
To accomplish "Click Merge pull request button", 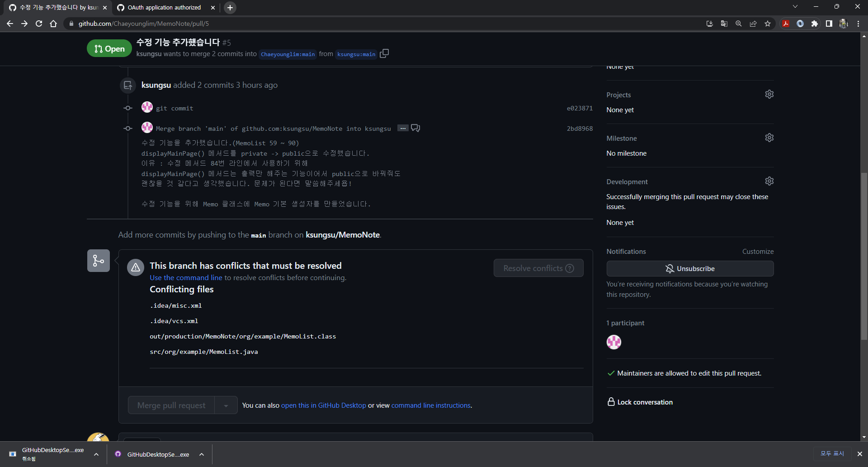I will point(171,405).
